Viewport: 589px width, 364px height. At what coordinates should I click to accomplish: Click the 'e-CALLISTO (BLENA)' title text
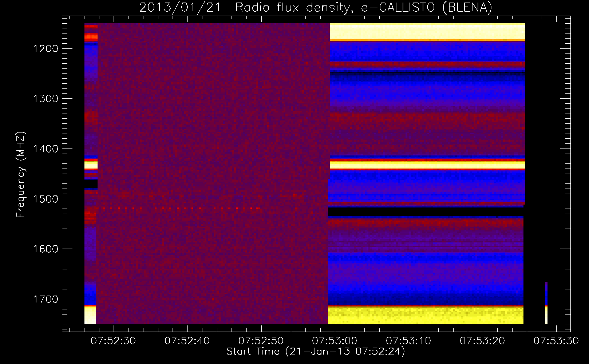tap(427, 7)
